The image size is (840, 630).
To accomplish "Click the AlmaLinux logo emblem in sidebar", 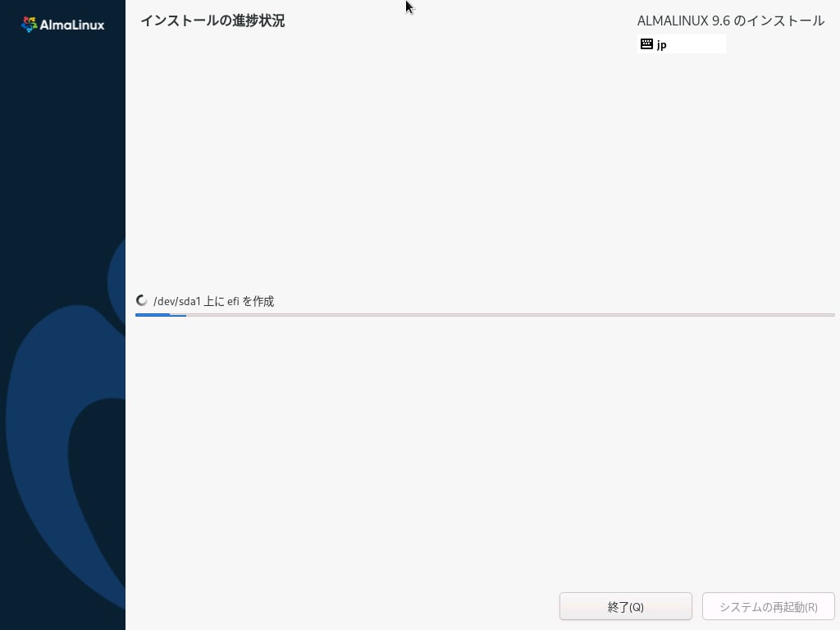I will click(x=29, y=25).
